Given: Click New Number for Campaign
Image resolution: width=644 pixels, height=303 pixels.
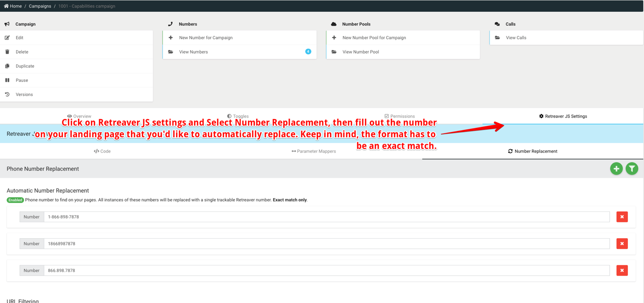Looking at the screenshot, I should click(x=206, y=38).
